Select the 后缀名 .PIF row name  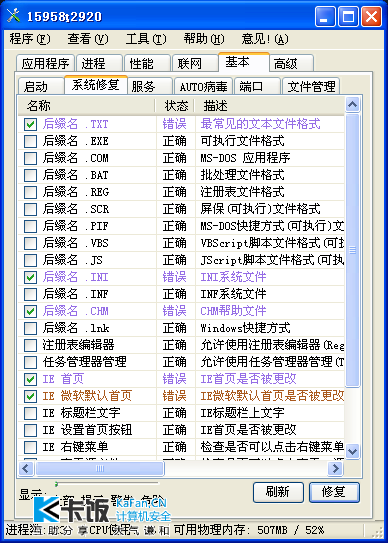tap(76, 226)
